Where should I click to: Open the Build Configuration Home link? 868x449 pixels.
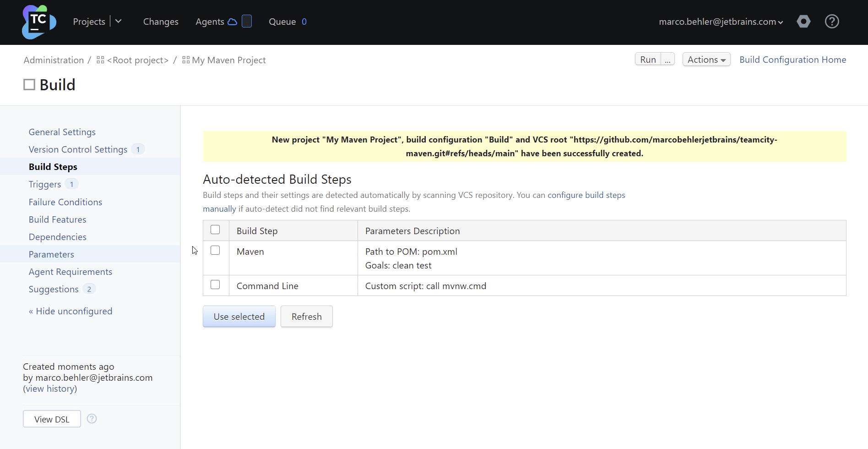pyautogui.click(x=792, y=60)
